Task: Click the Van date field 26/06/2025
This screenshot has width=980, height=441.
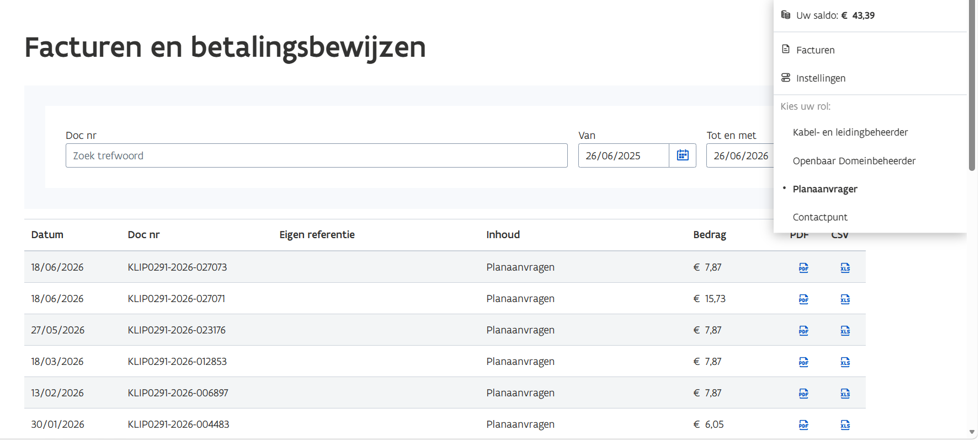Action: point(624,155)
